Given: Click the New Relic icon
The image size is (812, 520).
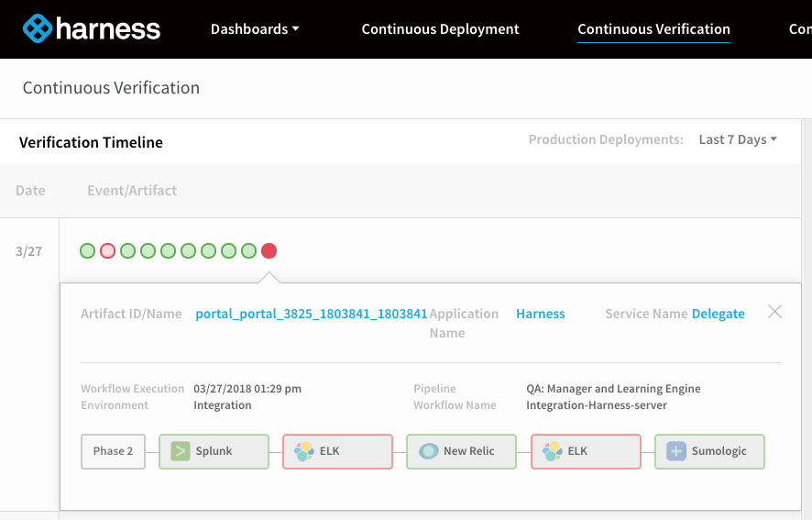Looking at the screenshot, I should click(x=428, y=451).
